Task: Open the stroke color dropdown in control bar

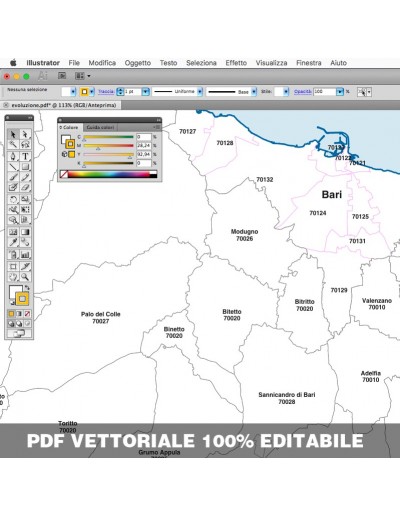Action: (x=92, y=92)
